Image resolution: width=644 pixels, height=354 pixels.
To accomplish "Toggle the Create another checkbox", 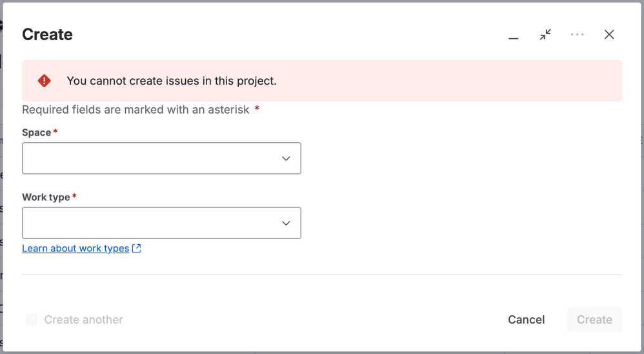I will 32,320.
